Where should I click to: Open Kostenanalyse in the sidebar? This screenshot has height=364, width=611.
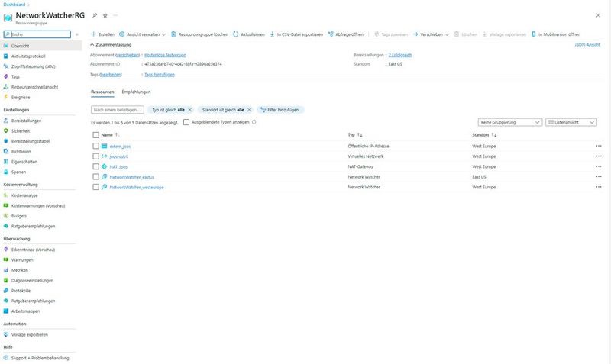tap(27, 195)
